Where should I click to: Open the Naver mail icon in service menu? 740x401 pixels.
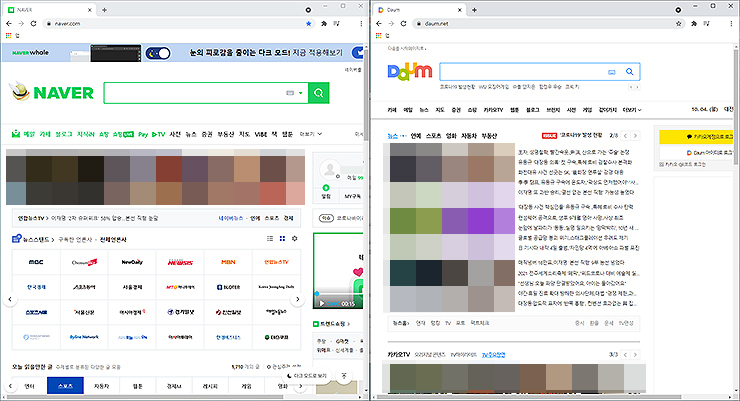click(x=16, y=134)
